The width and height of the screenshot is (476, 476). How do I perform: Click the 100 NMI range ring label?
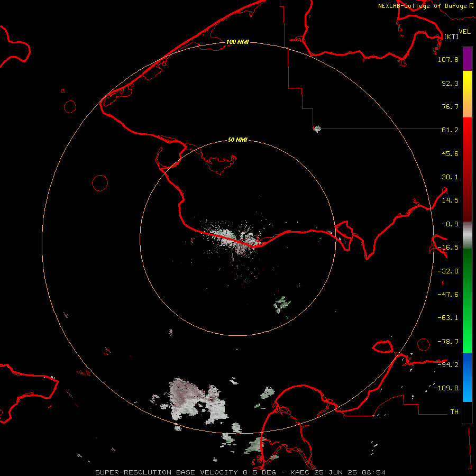(237, 42)
